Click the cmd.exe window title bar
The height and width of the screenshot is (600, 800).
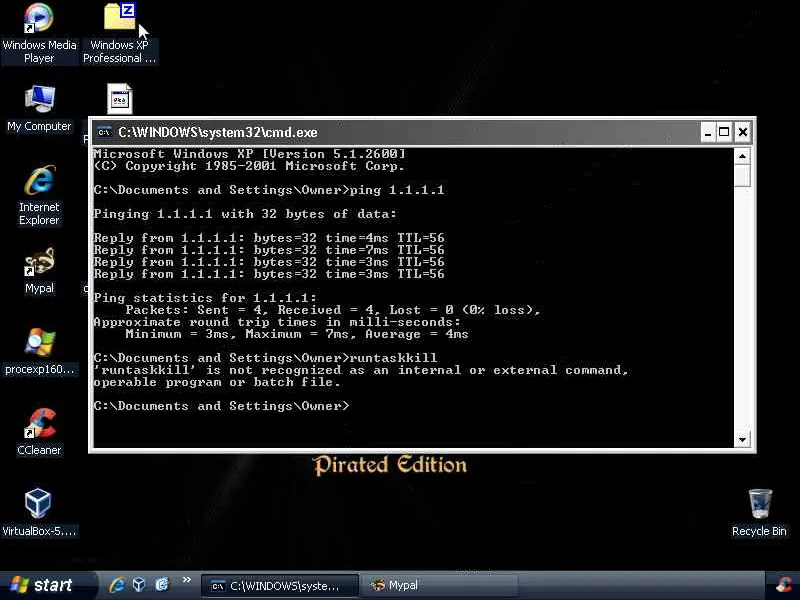pos(398,133)
